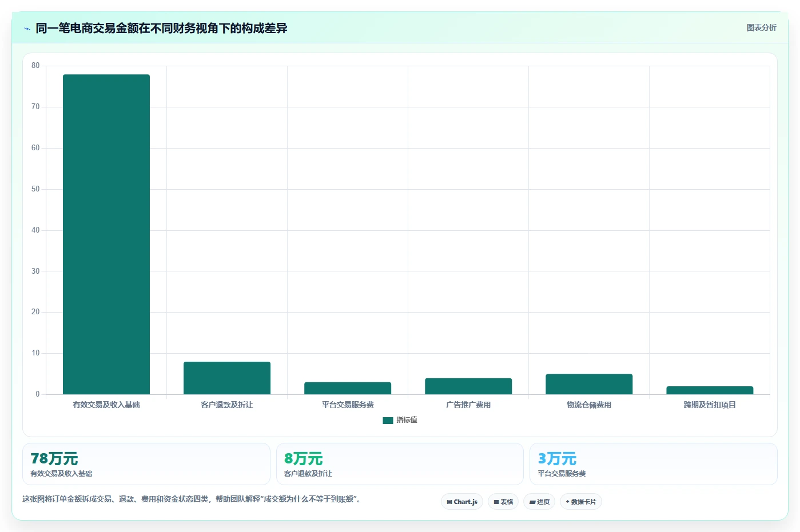Click the chart title 同一笔电商交易金额在不同财务视角下的构成差异
Image resolution: width=800 pixels, height=532 pixels.
pos(161,29)
